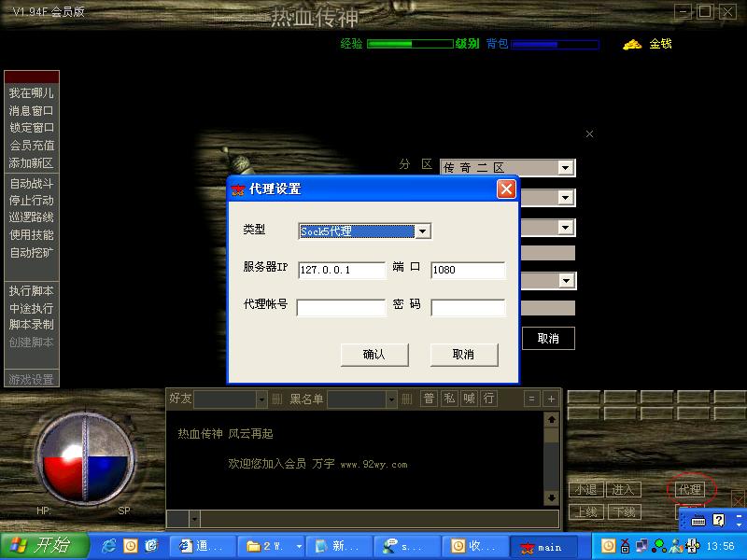
Task: Open the 类型 Sock5代理 dropdown
Action: coord(423,231)
